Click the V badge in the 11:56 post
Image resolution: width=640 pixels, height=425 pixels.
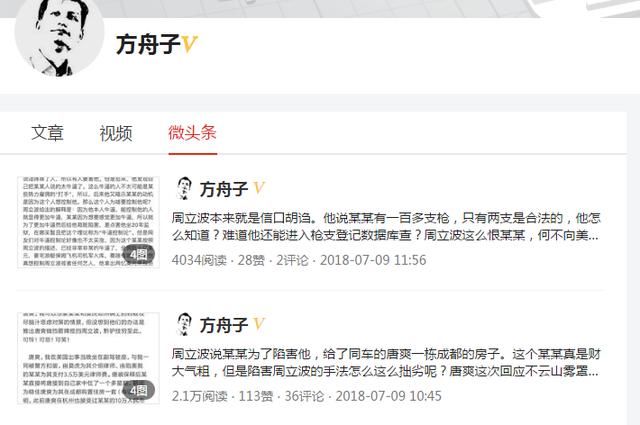(259, 189)
